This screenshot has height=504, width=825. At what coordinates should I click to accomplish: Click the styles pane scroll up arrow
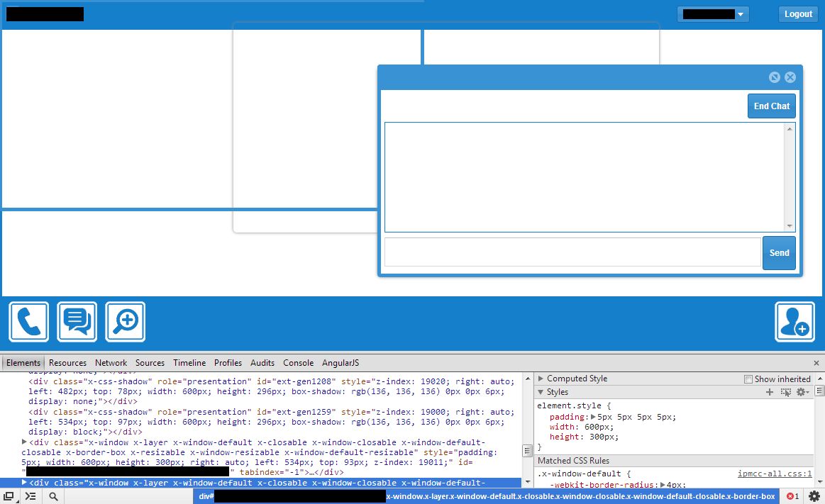pos(820,379)
